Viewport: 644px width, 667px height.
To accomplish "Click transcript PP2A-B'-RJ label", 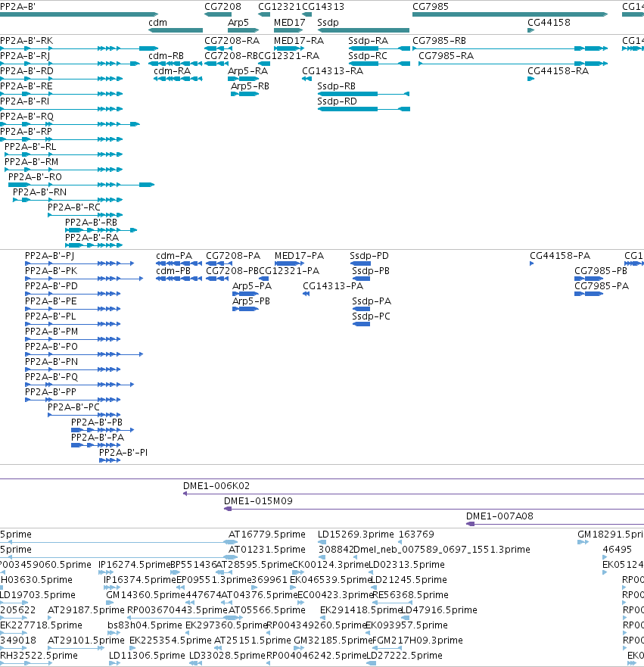I will pos(25,56).
